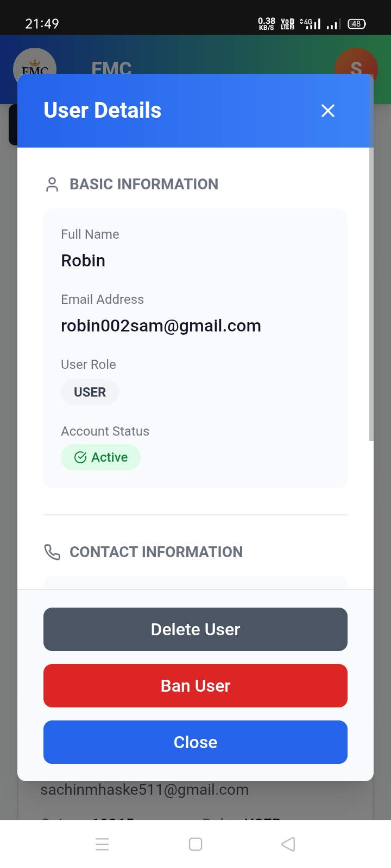Image resolution: width=391 pixels, height=868 pixels.
Task: Close User Details with the X icon
Action: (x=328, y=111)
